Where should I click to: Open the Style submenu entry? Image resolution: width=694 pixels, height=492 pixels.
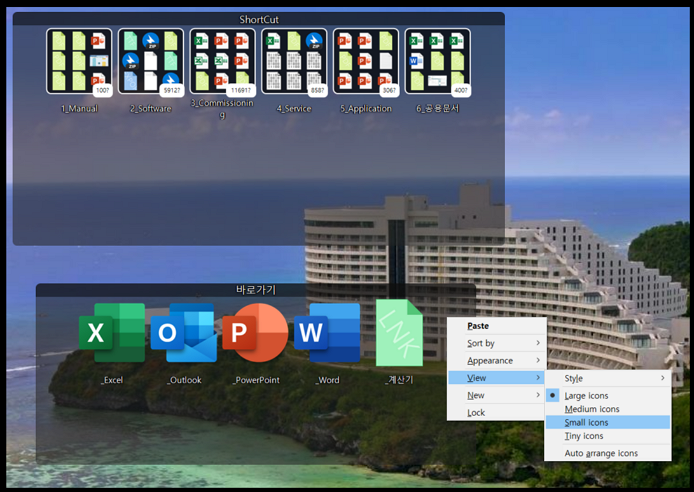608,378
